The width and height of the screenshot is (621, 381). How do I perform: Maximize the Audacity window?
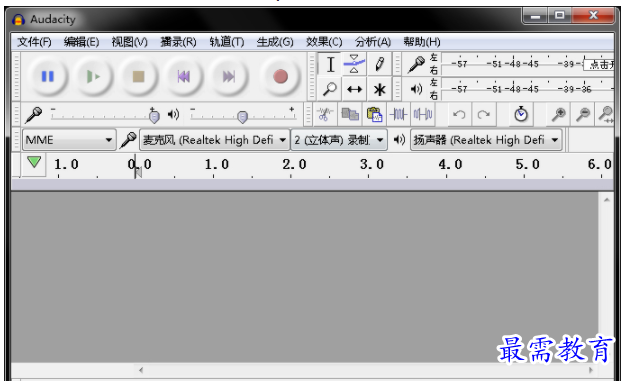pos(560,16)
